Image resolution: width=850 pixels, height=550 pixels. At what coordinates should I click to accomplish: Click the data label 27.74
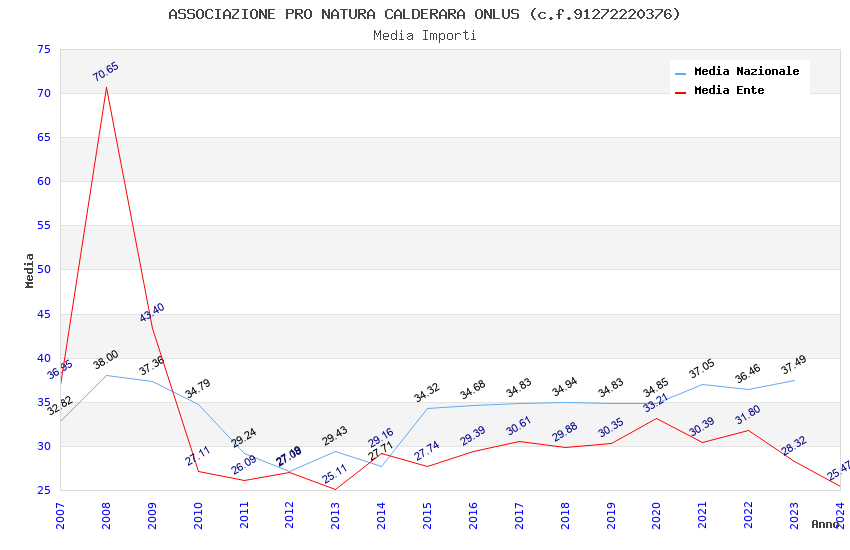pos(427,451)
